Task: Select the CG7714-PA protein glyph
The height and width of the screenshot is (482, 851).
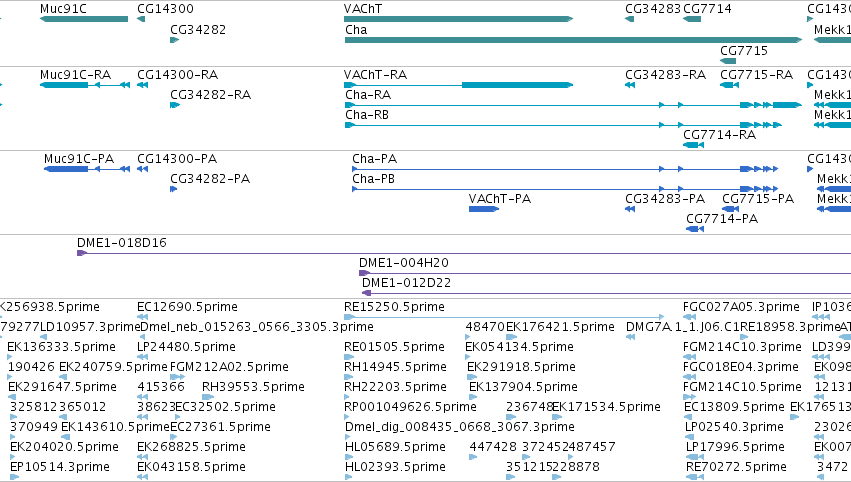Action: [x=695, y=229]
